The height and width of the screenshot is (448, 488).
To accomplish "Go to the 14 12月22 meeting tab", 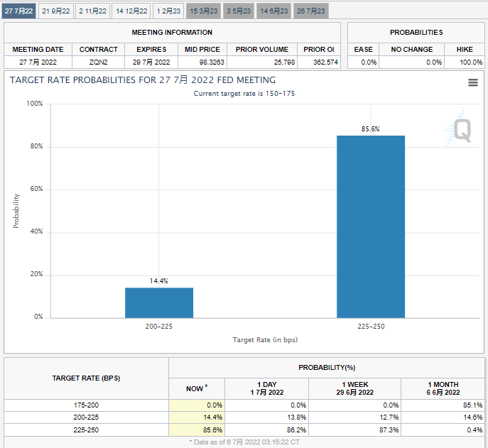I will (x=131, y=11).
